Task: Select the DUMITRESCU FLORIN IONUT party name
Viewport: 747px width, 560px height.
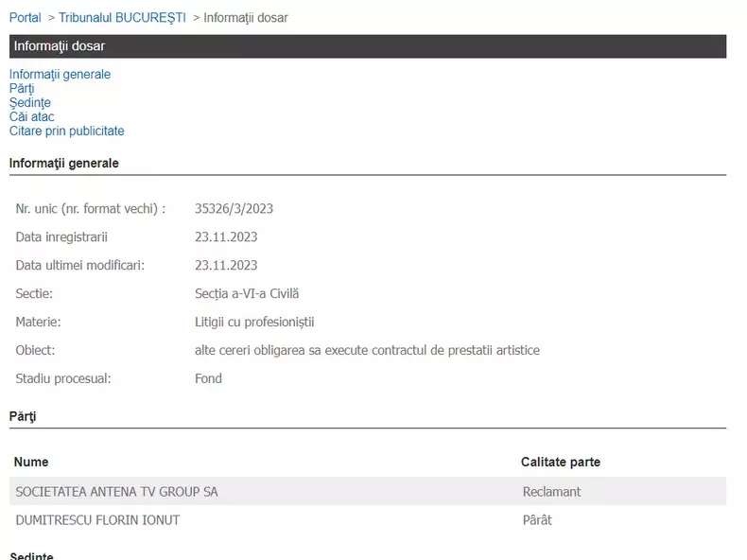Action: coord(97,520)
